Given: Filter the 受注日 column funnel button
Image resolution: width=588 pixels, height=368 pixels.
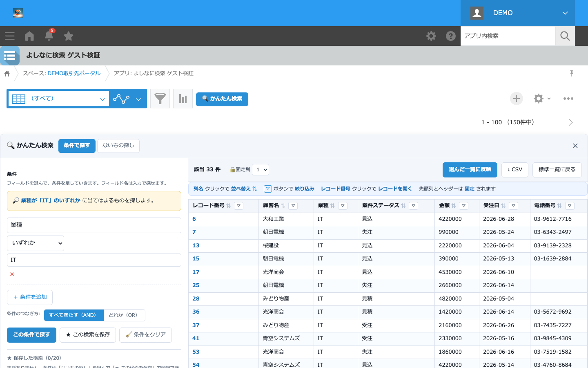Looking at the screenshot, I should coord(514,206).
